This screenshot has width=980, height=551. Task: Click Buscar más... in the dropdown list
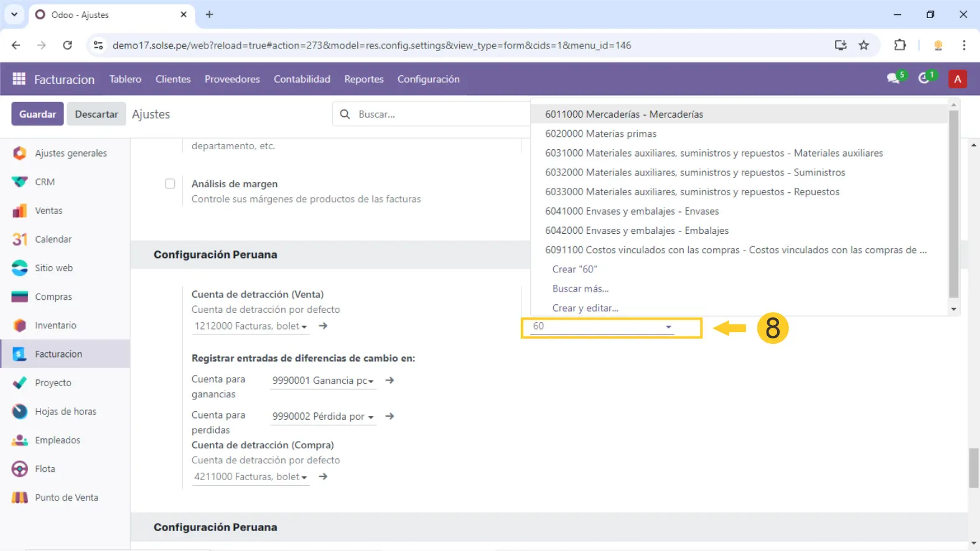click(x=580, y=289)
